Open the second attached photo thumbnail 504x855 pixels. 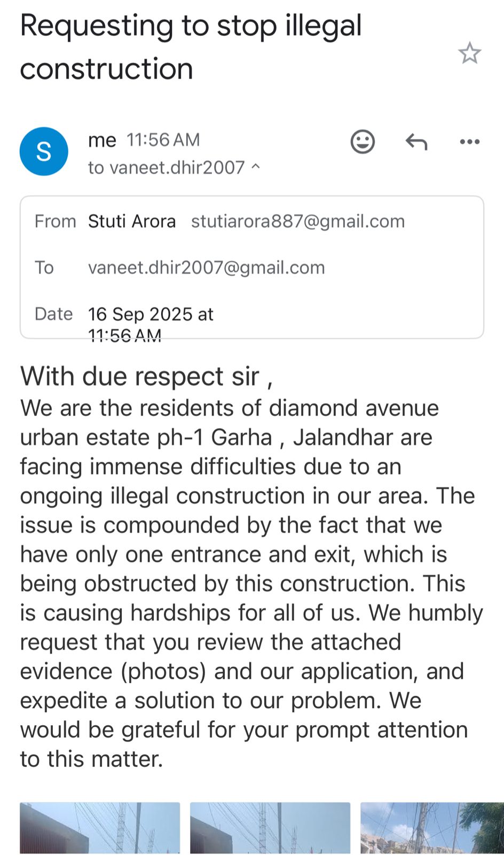coord(270,827)
